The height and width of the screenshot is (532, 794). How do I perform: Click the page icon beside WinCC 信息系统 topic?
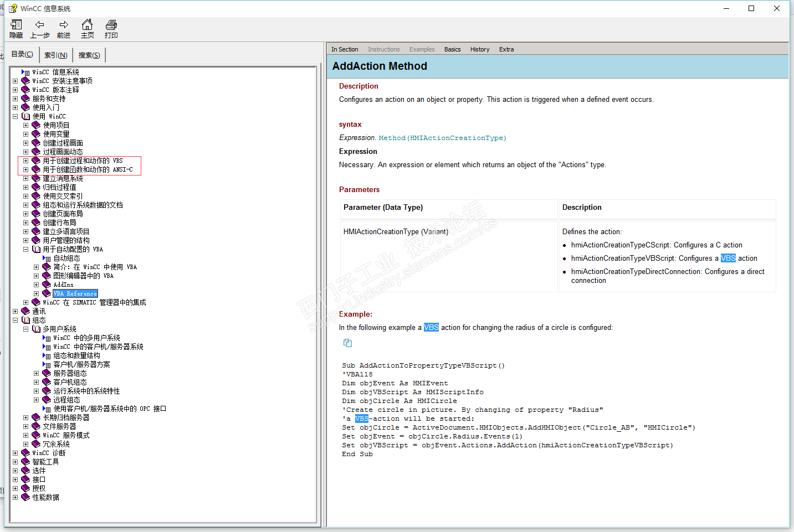click(x=25, y=73)
